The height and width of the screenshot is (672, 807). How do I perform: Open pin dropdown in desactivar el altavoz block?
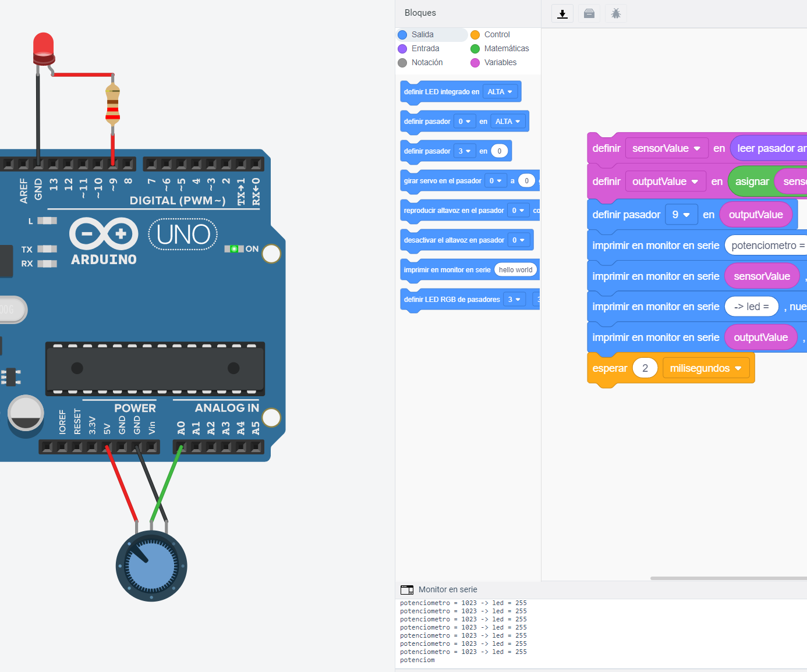click(x=518, y=240)
